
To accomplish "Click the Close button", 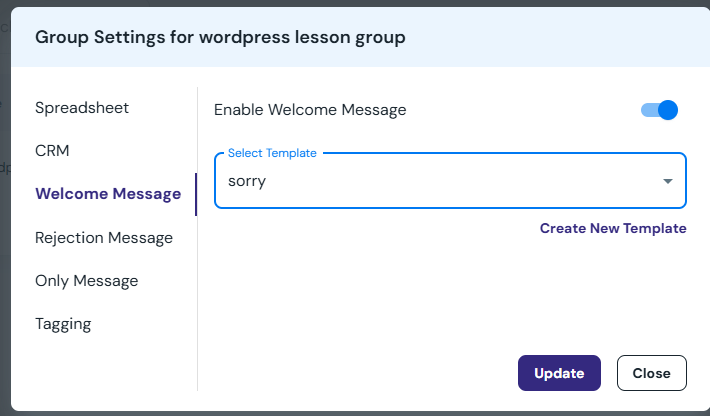I will (651, 373).
